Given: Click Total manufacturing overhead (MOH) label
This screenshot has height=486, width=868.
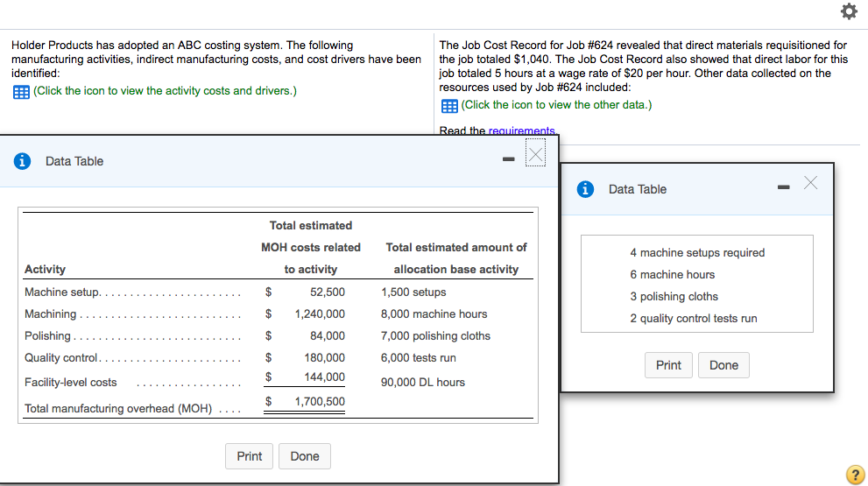Looking at the screenshot, I should point(118,409).
